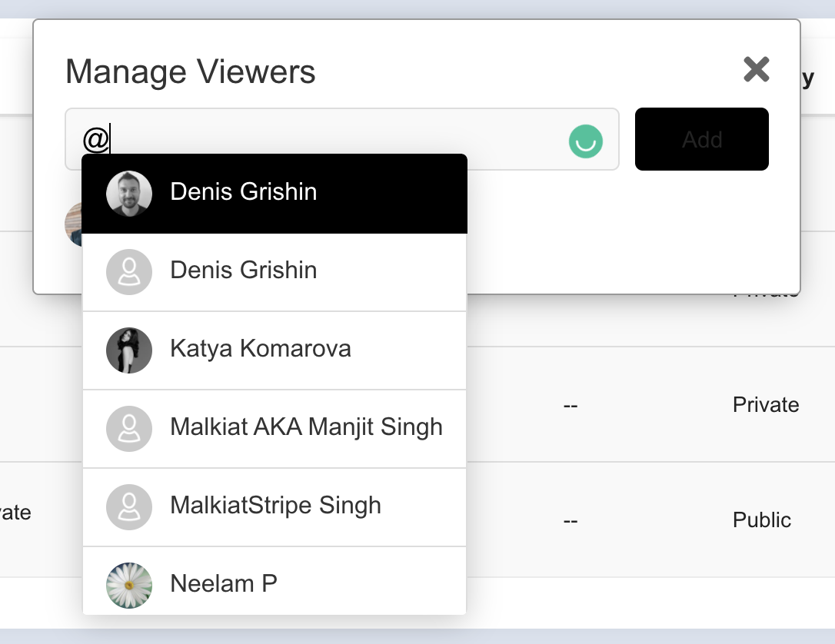
Task: Click the green smiley icon in input
Action: 586,141
